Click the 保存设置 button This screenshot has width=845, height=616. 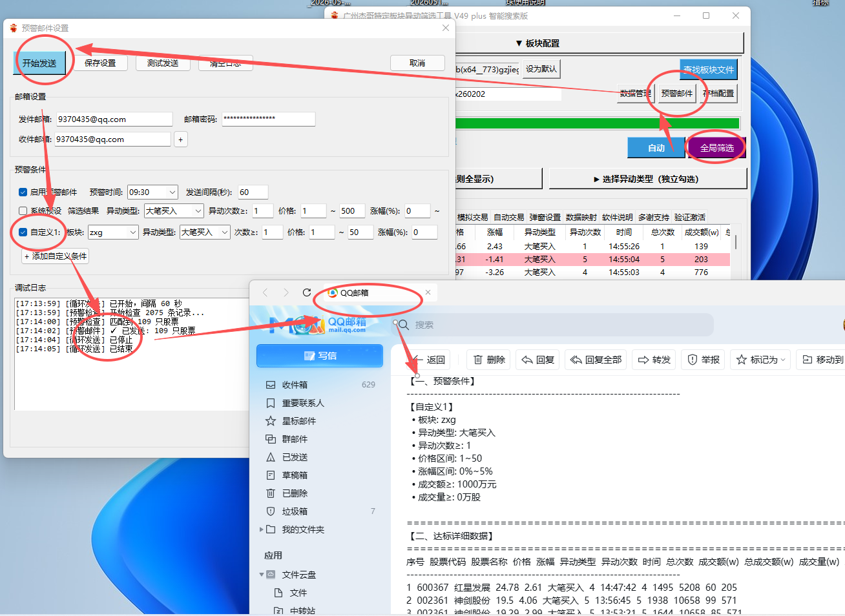click(x=100, y=63)
